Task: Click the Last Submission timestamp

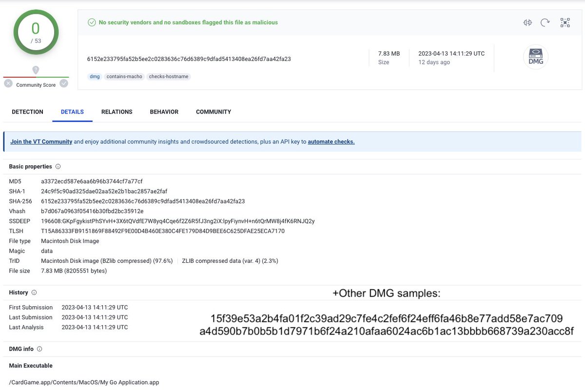Action: pos(95,317)
